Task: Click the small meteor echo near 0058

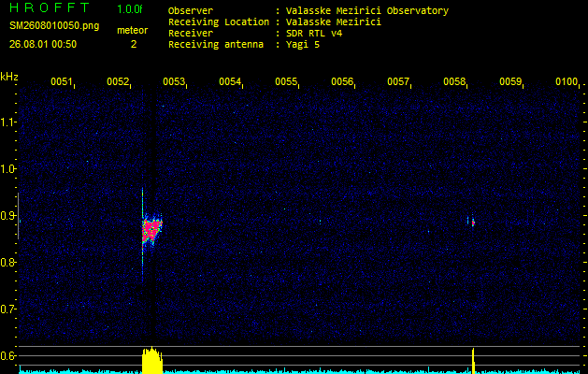Action: pyautogui.click(x=473, y=223)
